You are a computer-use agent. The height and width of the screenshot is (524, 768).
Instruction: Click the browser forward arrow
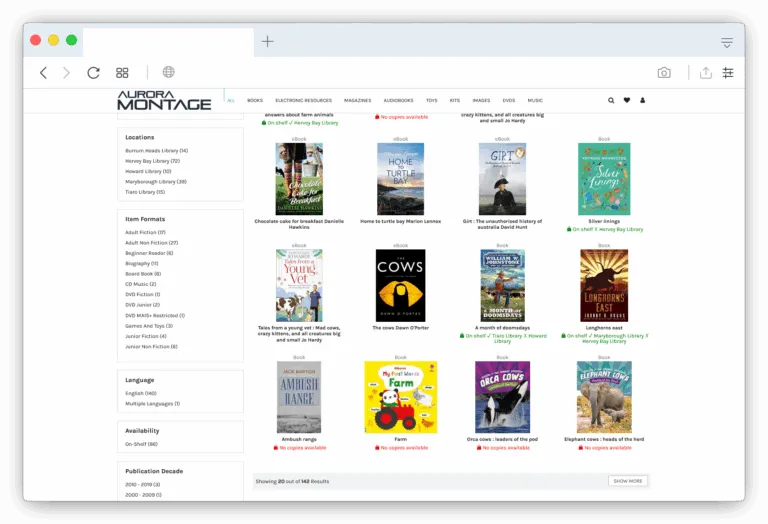pyautogui.click(x=67, y=73)
